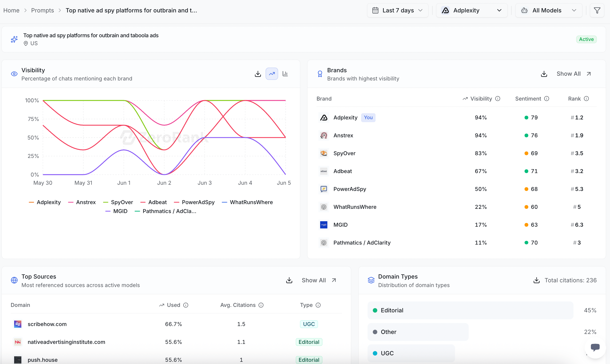Viewport: 610px width, 364px height.
Task: Show All top sources link
Action: pos(319,280)
